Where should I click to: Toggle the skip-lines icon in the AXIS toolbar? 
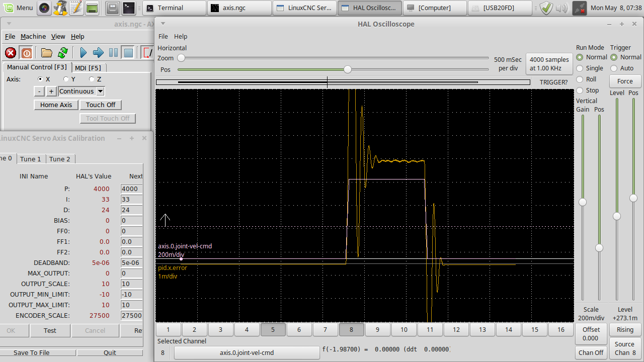(x=147, y=53)
